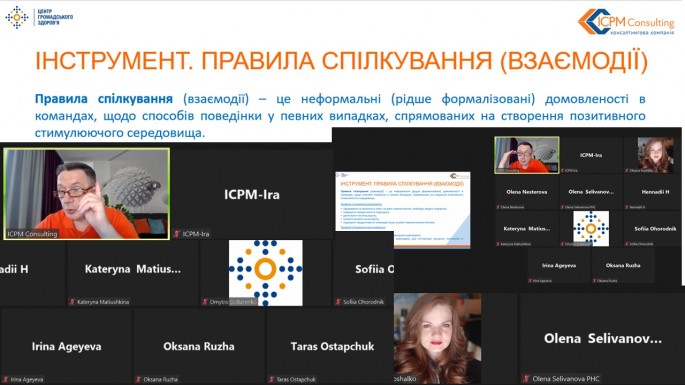
Task: Click muted mic icon beside Oksana Ruzha label
Action: 138,379
